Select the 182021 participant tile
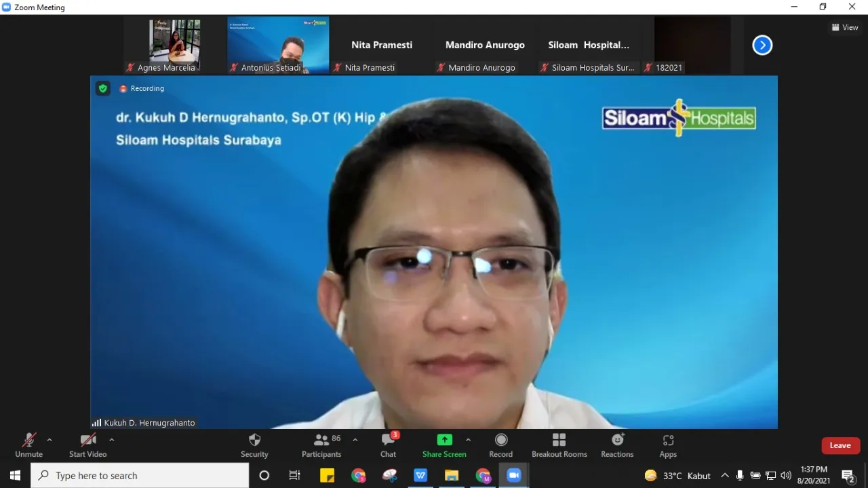The image size is (868, 488). (x=692, y=45)
